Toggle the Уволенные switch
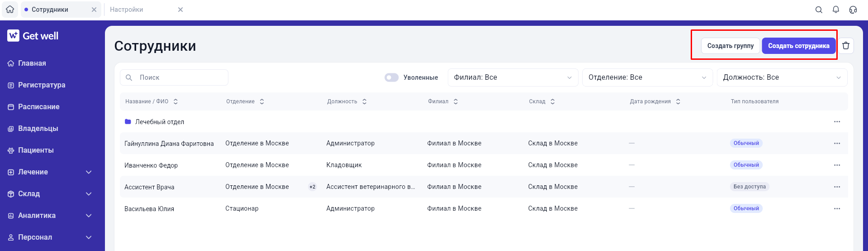This screenshot has height=251, width=868. pyautogui.click(x=392, y=77)
